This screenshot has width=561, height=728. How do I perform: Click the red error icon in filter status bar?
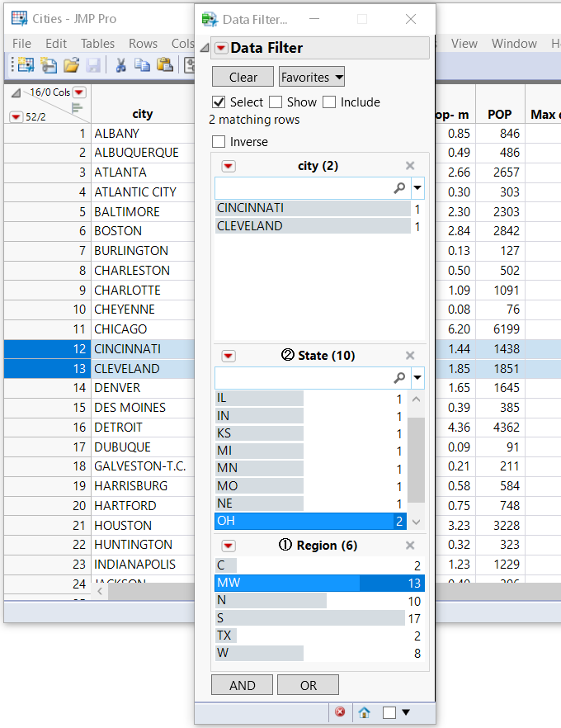click(x=340, y=711)
